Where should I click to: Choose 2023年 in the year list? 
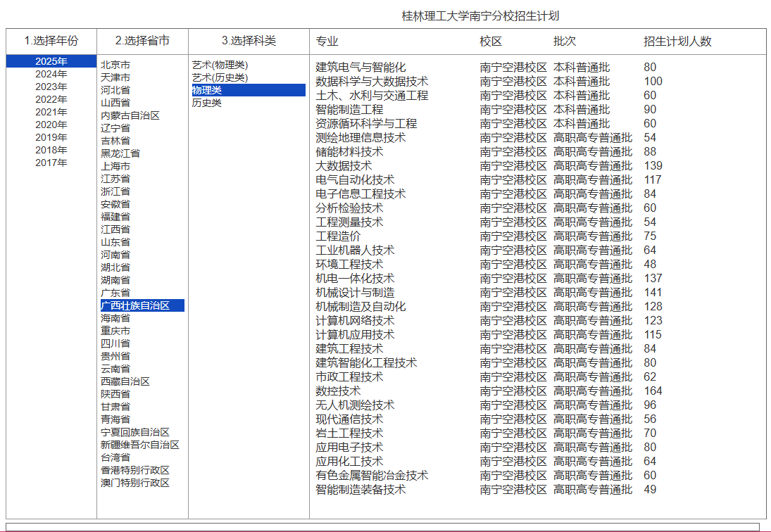51,87
